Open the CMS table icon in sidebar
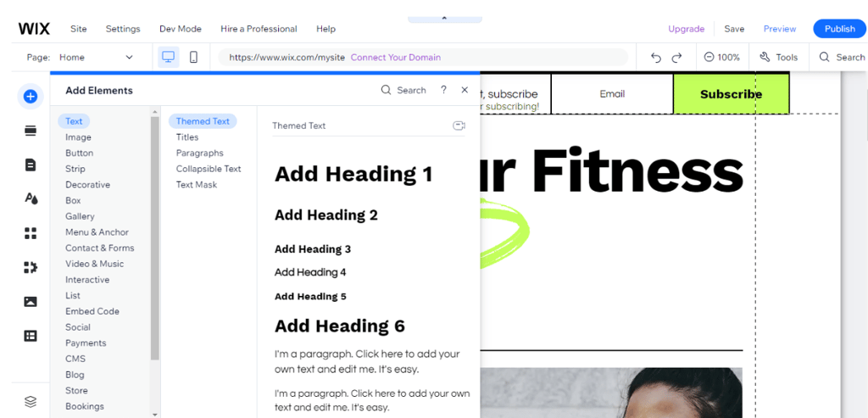Image resolution: width=868 pixels, height=418 pixels. tap(31, 336)
